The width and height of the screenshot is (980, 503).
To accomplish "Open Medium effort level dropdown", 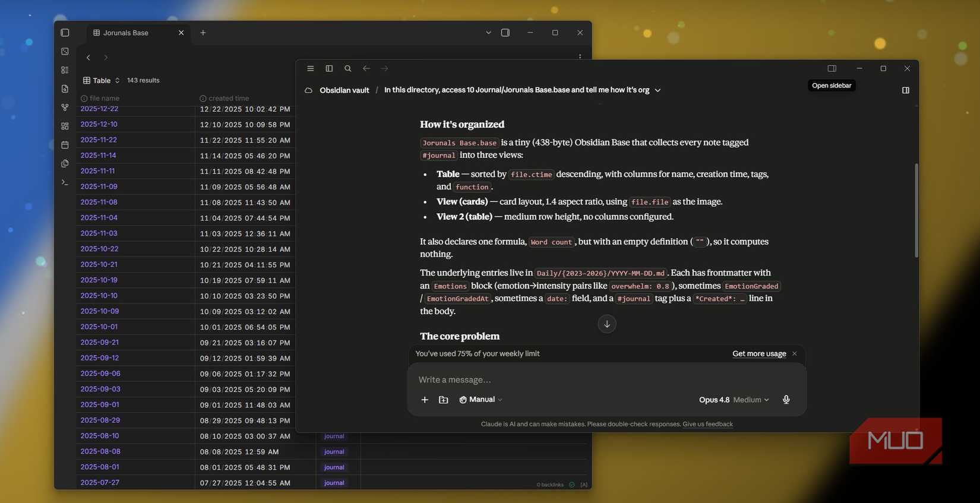I will click(751, 400).
